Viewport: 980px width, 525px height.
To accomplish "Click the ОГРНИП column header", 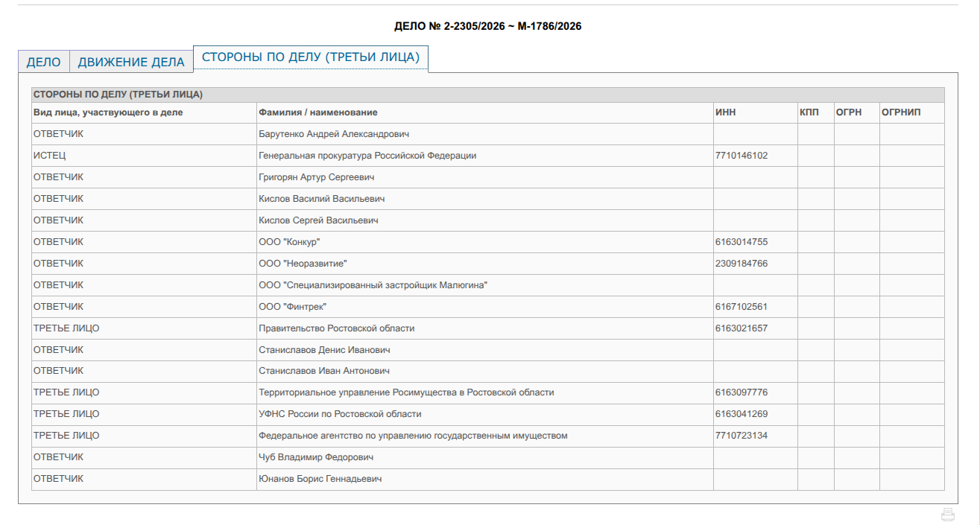I will pyautogui.click(x=901, y=112).
